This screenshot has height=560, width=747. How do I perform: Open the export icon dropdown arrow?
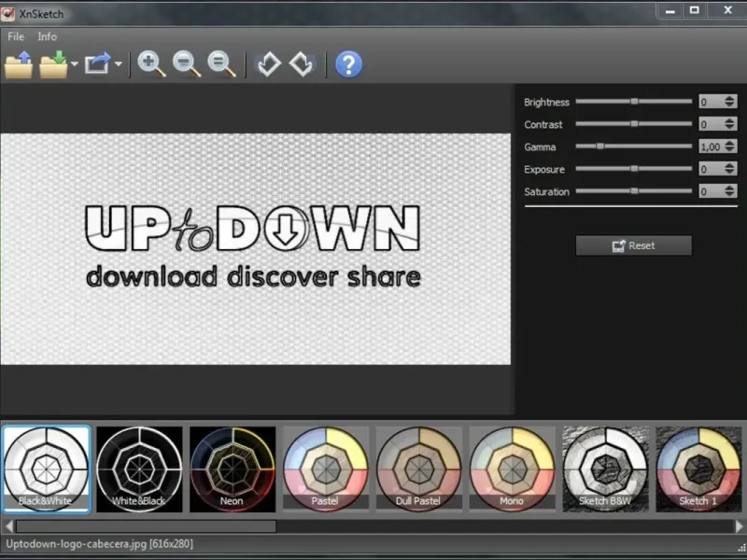pyautogui.click(x=119, y=63)
